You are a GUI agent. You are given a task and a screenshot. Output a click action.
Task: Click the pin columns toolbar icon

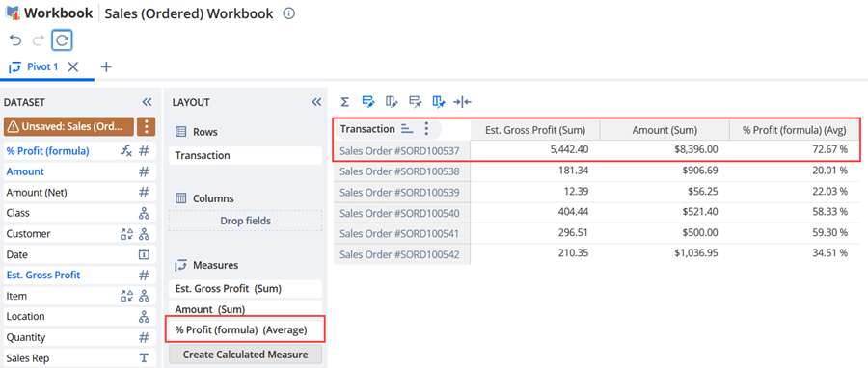[x=439, y=102]
